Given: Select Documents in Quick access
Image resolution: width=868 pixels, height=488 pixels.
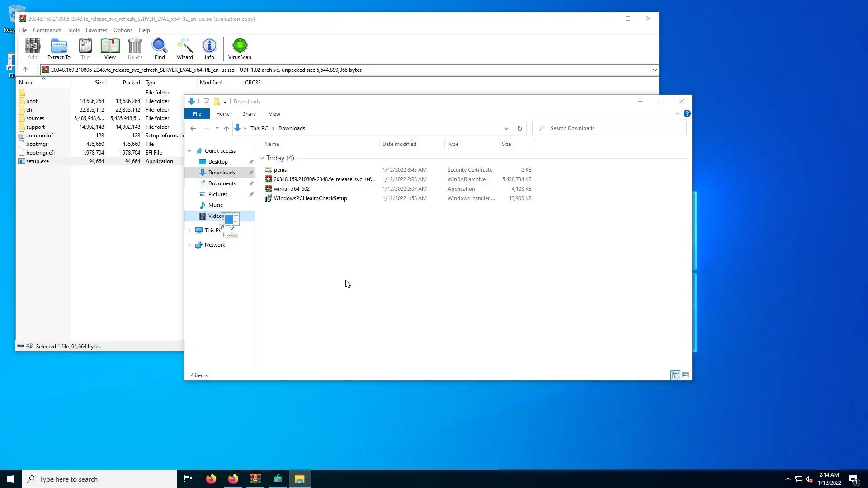Looking at the screenshot, I should coord(222,183).
